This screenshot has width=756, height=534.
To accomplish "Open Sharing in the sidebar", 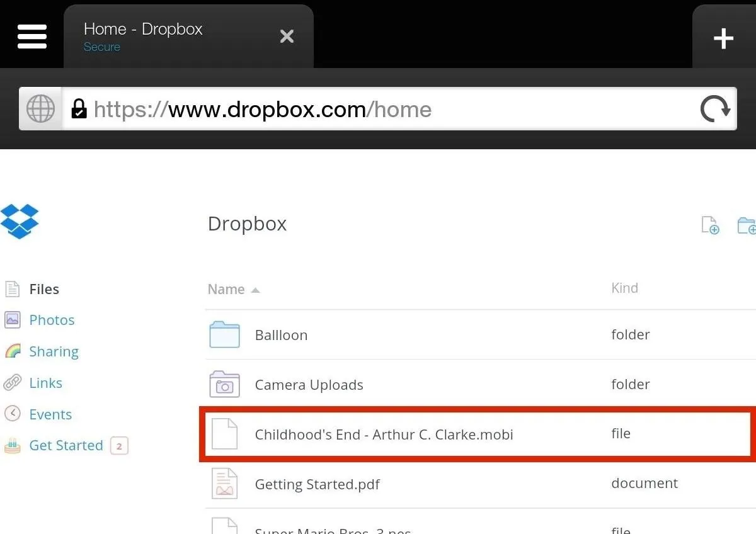I will (54, 351).
